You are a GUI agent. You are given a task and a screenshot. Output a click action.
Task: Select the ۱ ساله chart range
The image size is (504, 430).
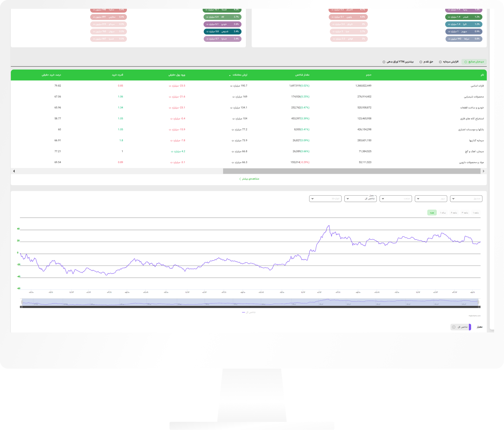443,213
